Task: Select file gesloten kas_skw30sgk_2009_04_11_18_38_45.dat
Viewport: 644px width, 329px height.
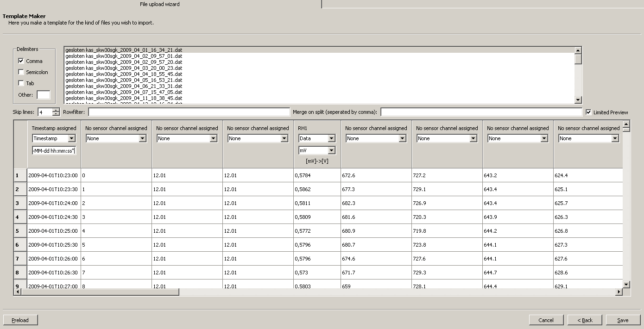Action: pos(319,98)
